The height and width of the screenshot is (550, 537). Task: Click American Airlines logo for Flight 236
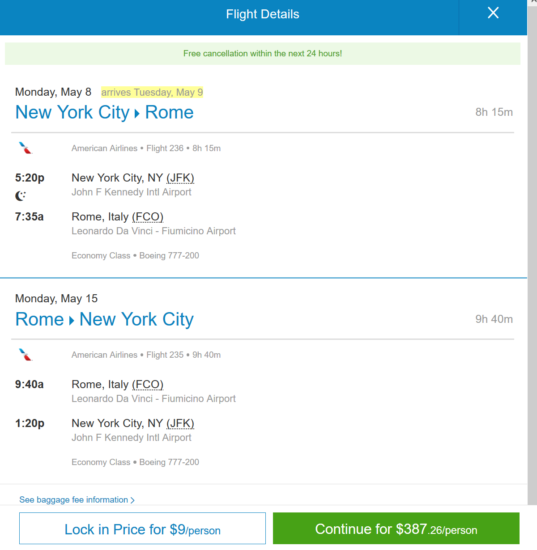point(25,148)
